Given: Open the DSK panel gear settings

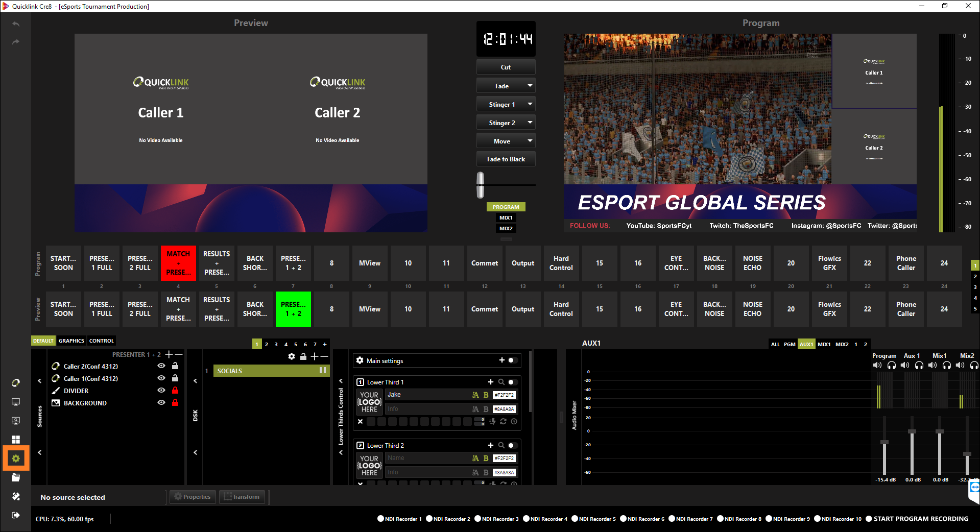Looking at the screenshot, I should pyautogui.click(x=291, y=356).
